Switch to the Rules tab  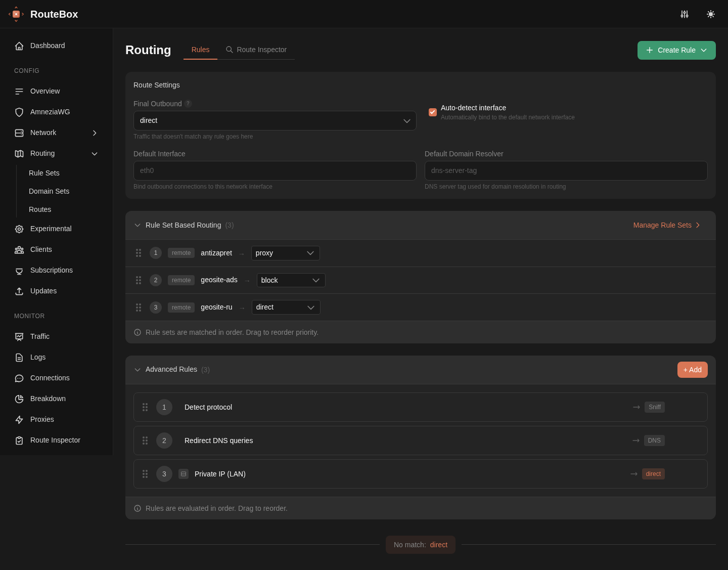coord(200,50)
